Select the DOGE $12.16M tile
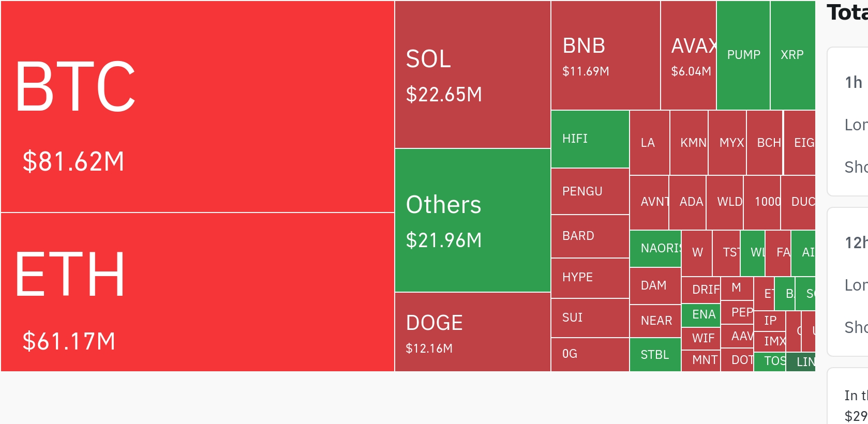Image resolution: width=868 pixels, height=424 pixels. (x=472, y=332)
